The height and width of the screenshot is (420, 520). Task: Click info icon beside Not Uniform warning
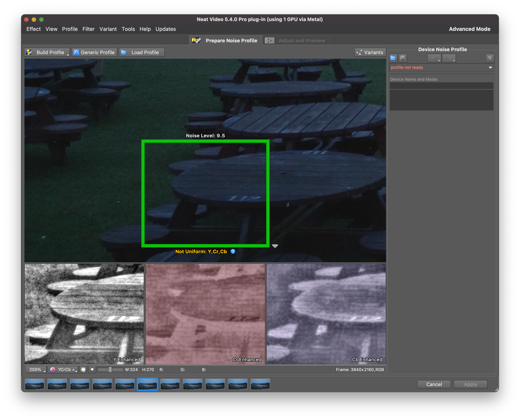coord(233,251)
